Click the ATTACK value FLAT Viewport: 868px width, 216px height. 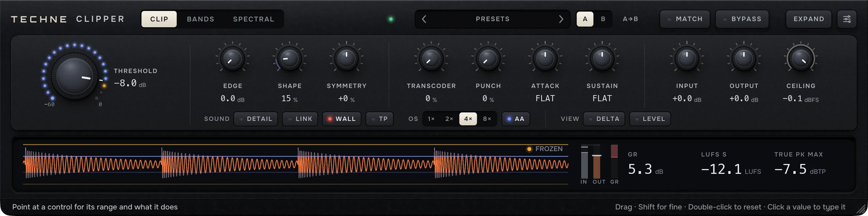click(545, 98)
